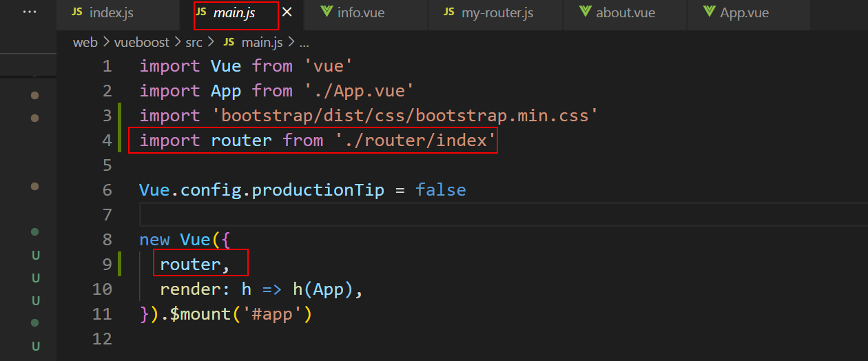Open the sidebar's more actions ellipsis menu
This screenshot has width=868, height=361.
[30, 12]
